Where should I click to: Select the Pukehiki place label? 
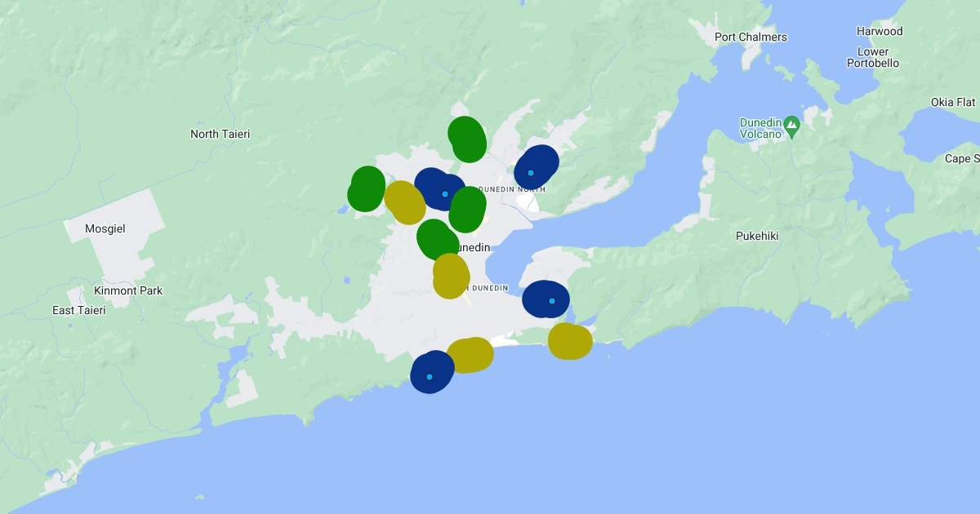click(757, 236)
